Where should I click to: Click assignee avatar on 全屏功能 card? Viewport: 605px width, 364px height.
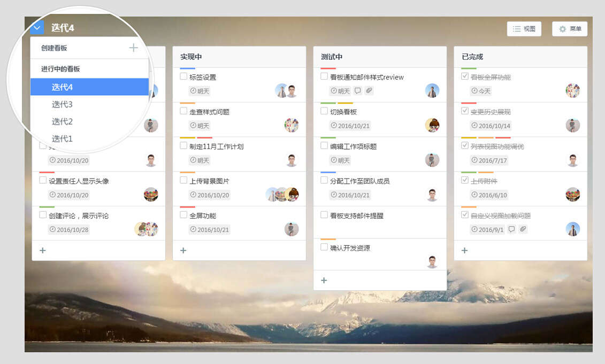(x=292, y=229)
